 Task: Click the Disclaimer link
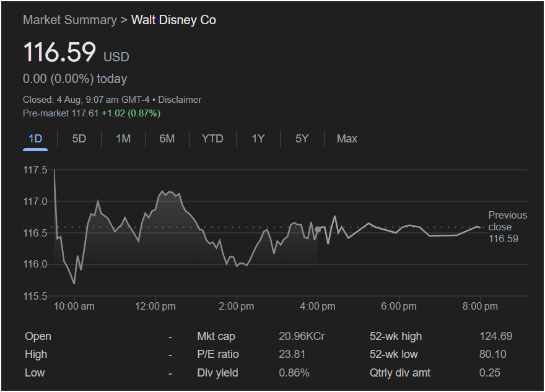[180, 100]
